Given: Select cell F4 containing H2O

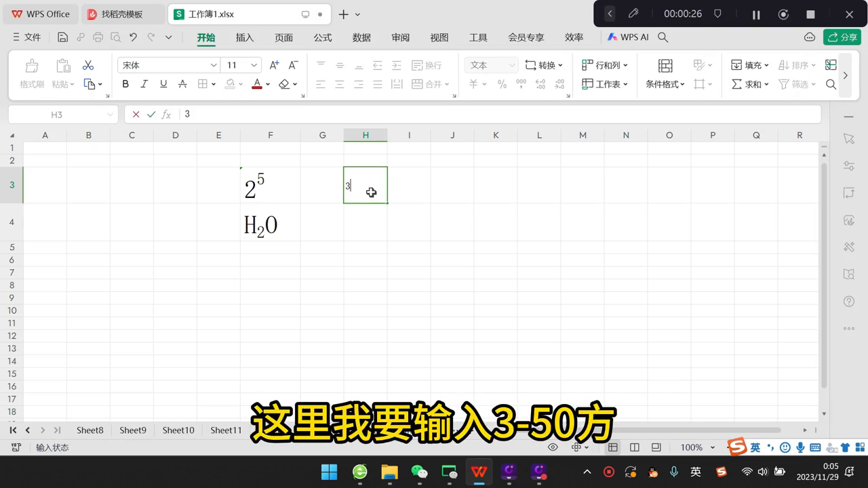Looking at the screenshot, I should [x=270, y=222].
